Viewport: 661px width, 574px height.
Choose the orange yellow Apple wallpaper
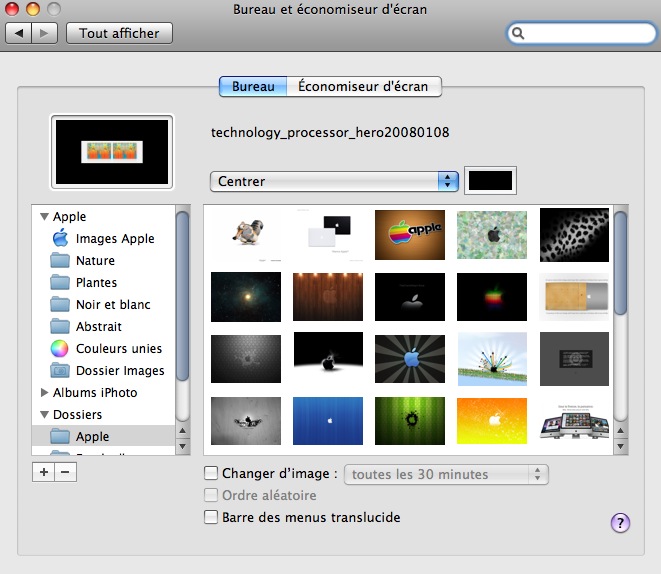492,421
